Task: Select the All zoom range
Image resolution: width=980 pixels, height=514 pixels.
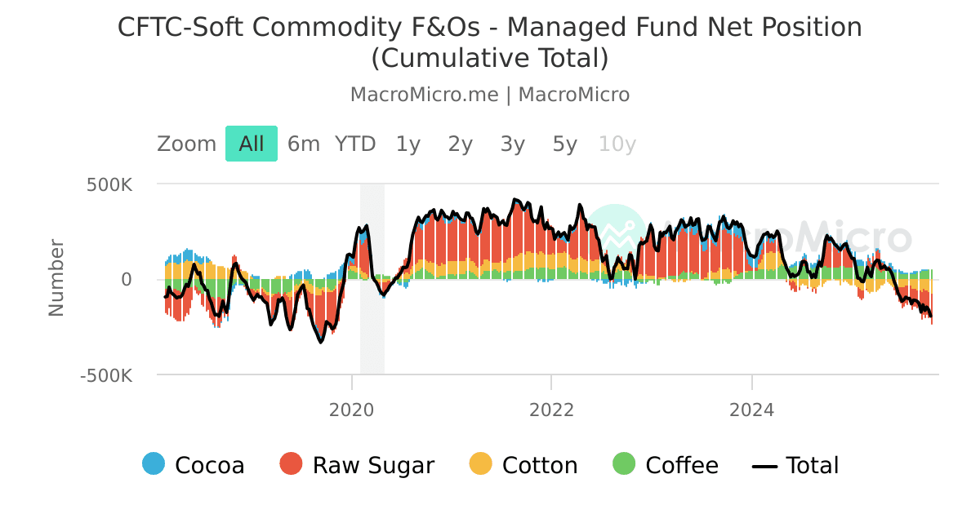Action: tap(252, 144)
